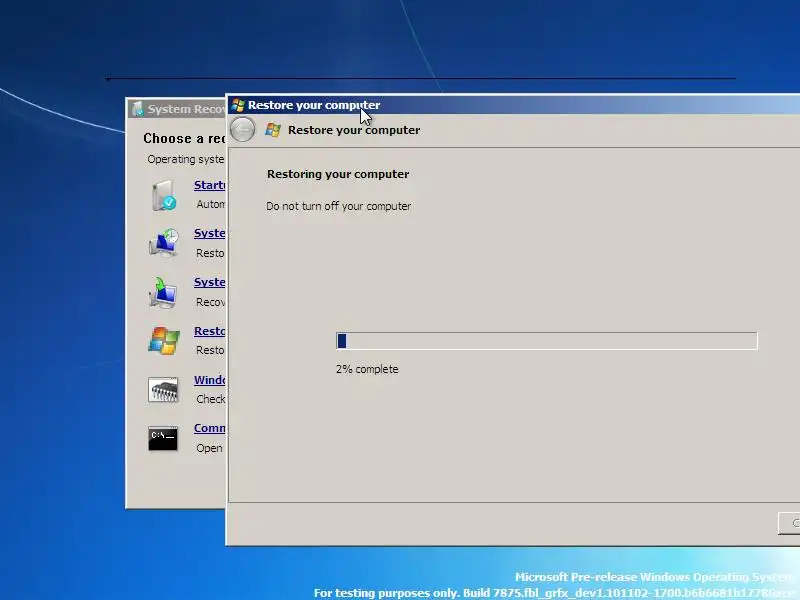Open the System Image Recovery monitor icon

click(x=164, y=292)
